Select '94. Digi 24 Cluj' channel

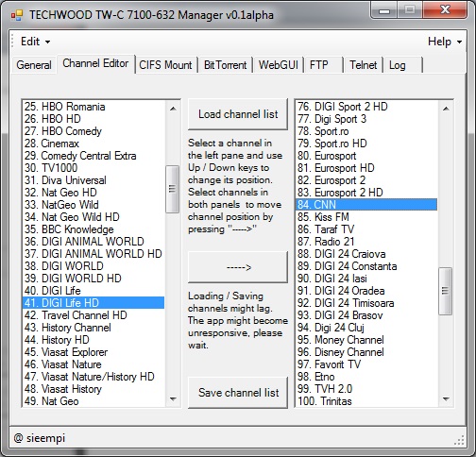click(366, 328)
